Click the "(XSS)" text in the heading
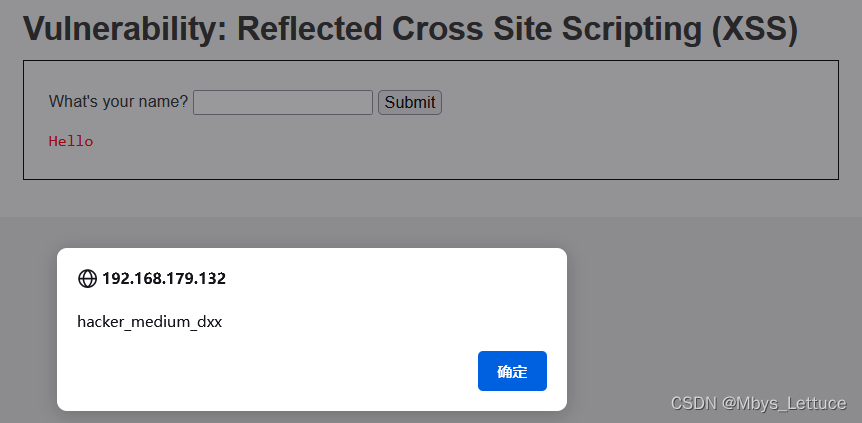This screenshot has height=423, width=862. [x=754, y=30]
